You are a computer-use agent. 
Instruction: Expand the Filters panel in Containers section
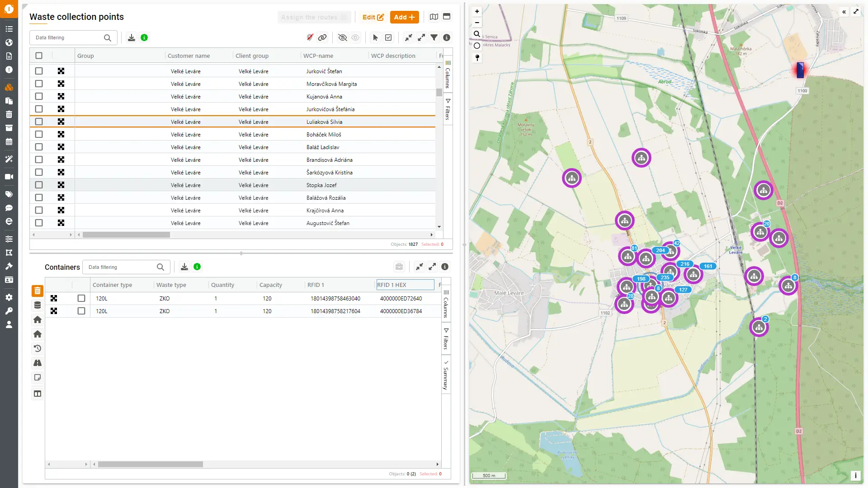click(446, 338)
